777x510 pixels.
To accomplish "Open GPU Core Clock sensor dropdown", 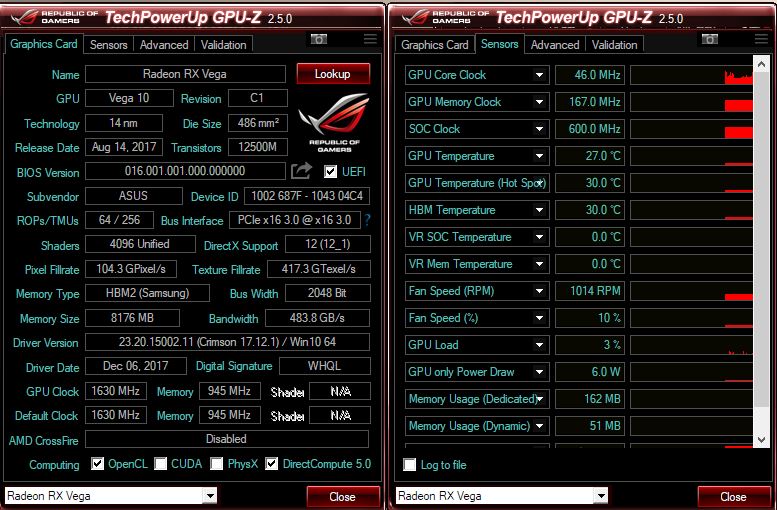I will [539, 75].
